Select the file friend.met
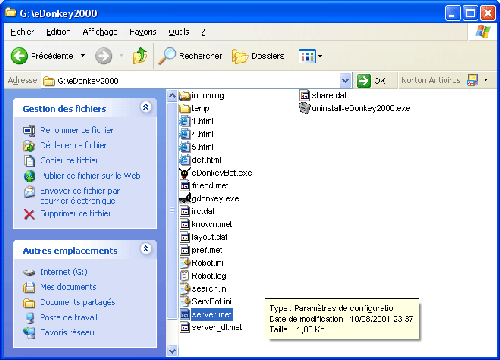 pos(204,185)
